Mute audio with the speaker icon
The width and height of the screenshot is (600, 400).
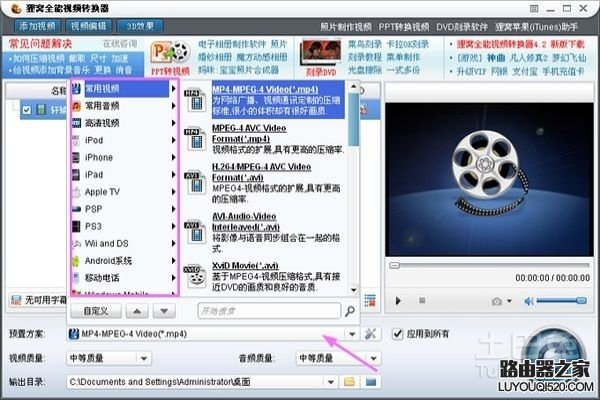point(529,301)
